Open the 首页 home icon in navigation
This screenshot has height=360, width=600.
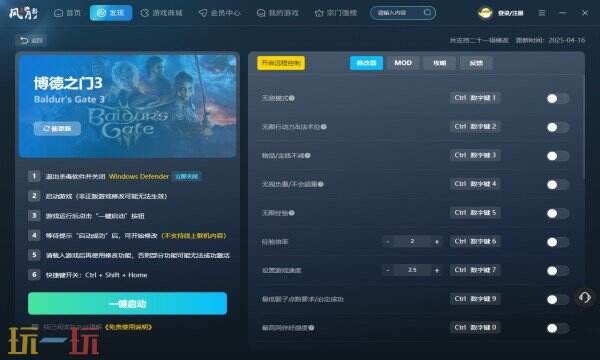pos(59,13)
